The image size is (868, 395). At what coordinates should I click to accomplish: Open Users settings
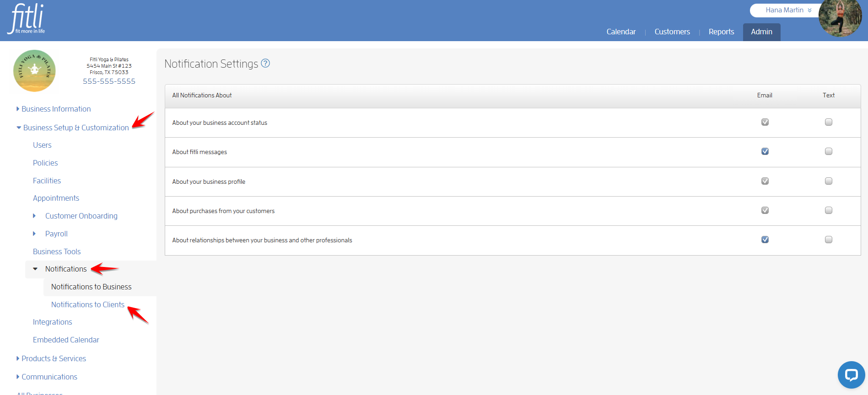point(42,145)
